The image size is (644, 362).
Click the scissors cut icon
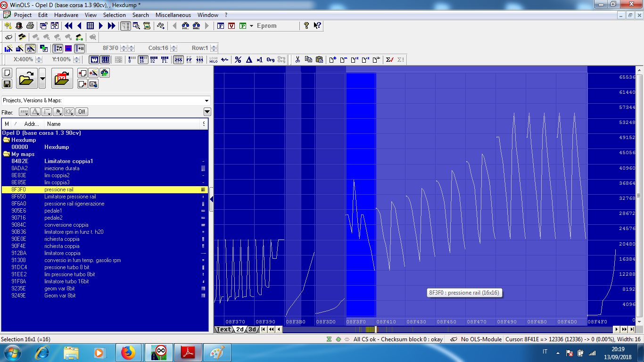pos(297,60)
